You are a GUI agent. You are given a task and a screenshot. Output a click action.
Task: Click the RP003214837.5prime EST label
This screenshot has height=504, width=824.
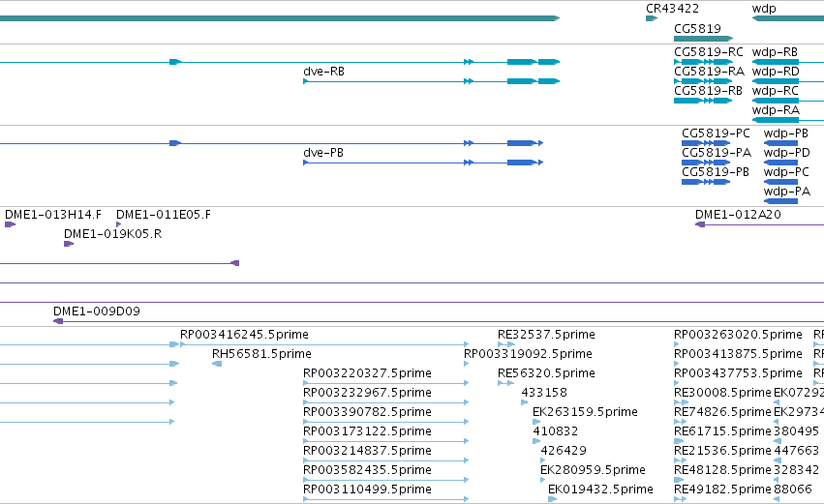(367, 452)
